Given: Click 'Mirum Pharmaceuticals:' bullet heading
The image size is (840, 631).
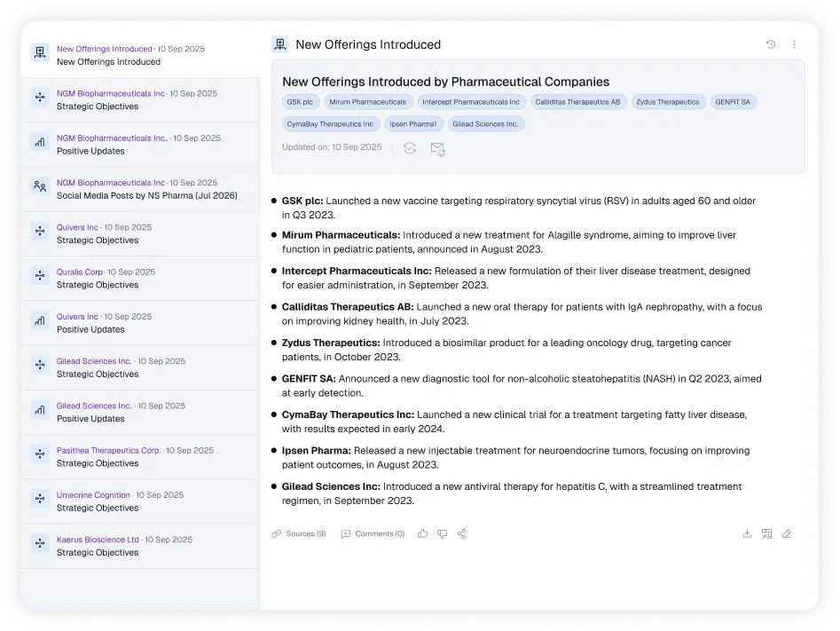Looking at the screenshot, I should [341, 235].
